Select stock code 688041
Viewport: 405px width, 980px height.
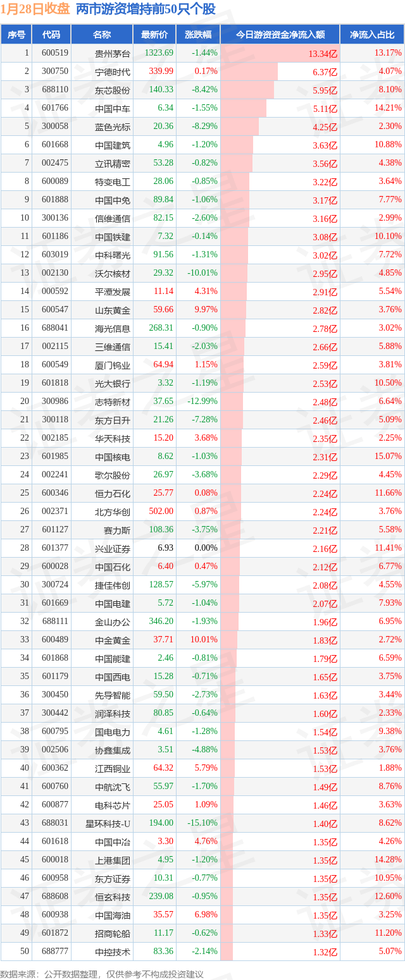click(54, 328)
